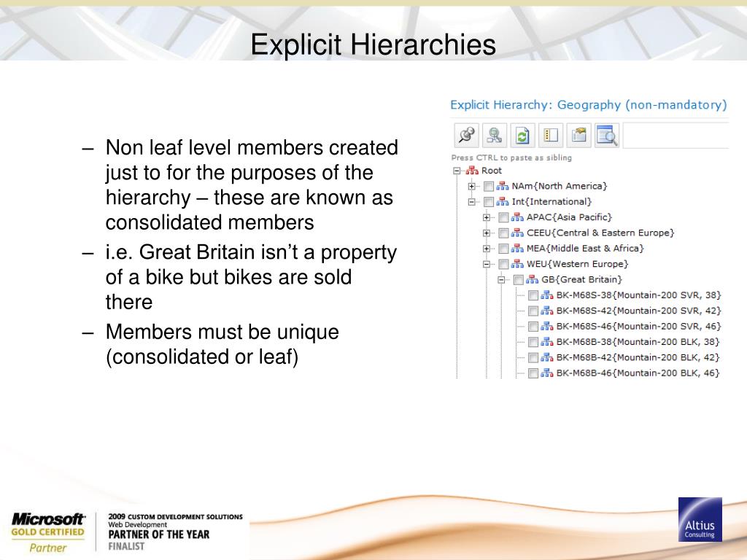The width and height of the screenshot is (747, 560).
Task: Collapse the Int{International} node
Action: click(x=471, y=202)
